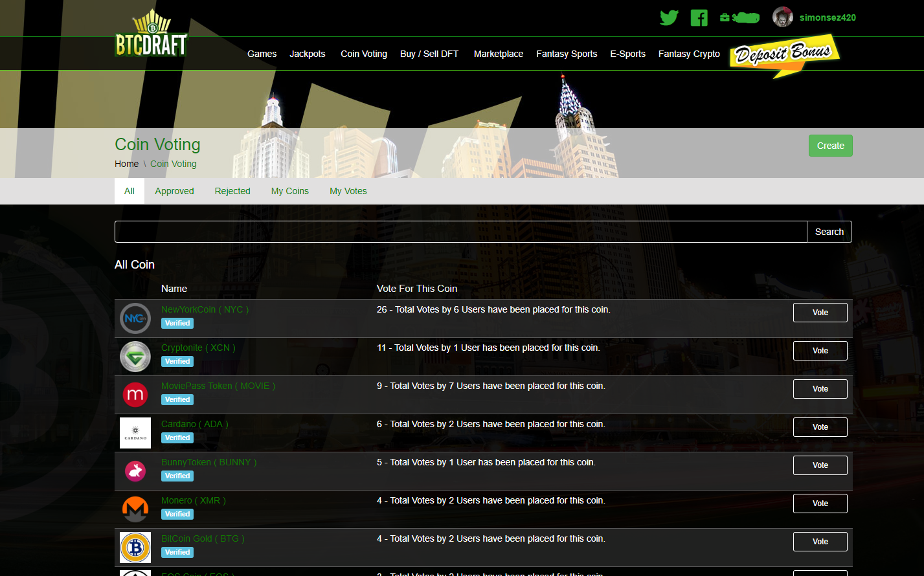The image size is (924, 576).
Task: Open the Twitter icon link
Action: (669, 17)
